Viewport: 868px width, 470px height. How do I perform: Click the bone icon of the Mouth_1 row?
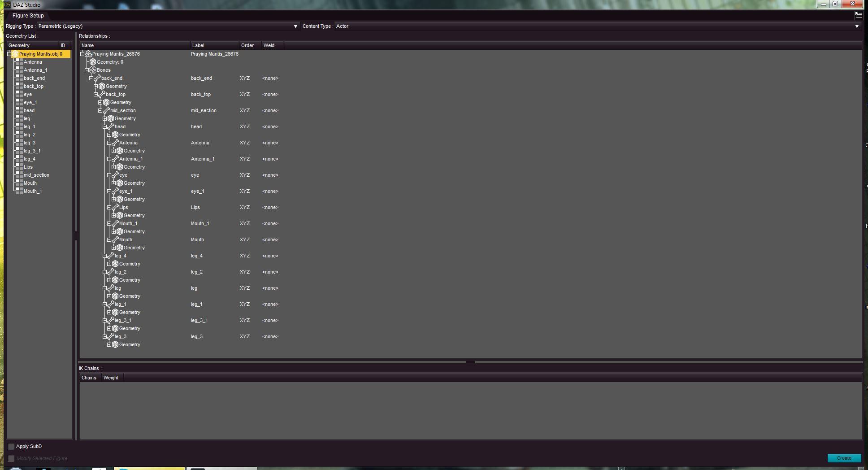115,223
